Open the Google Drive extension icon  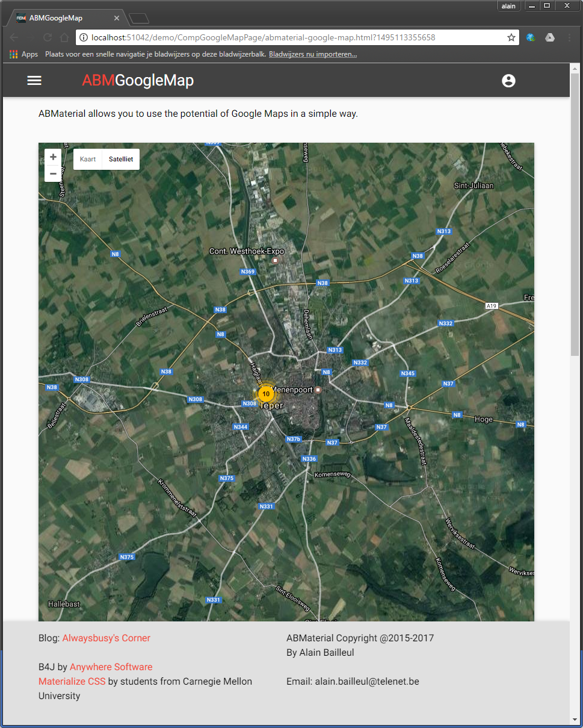tap(550, 37)
